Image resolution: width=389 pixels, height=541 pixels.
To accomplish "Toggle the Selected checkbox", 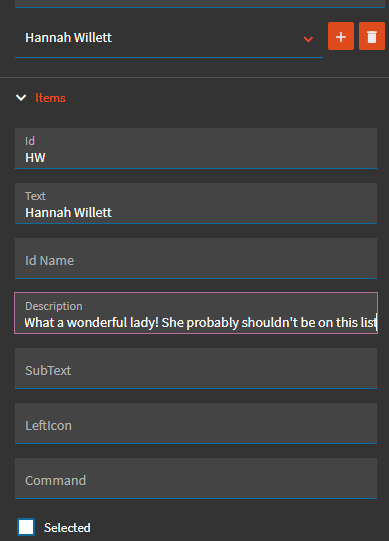I will tap(26, 527).
